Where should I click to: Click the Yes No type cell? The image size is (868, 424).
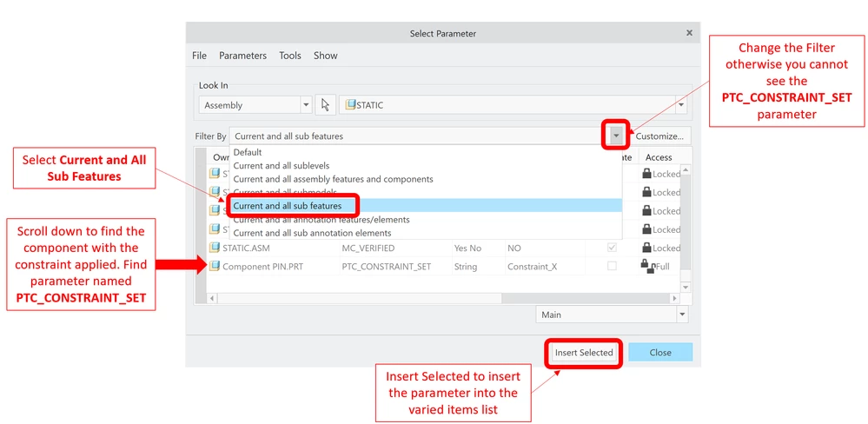(x=467, y=248)
